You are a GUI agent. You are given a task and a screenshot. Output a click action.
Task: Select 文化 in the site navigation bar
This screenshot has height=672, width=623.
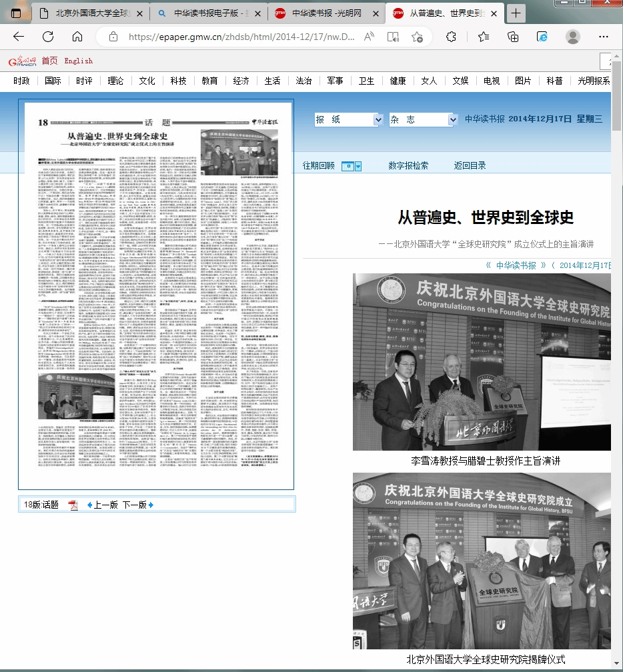pyautogui.click(x=147, y=81)
